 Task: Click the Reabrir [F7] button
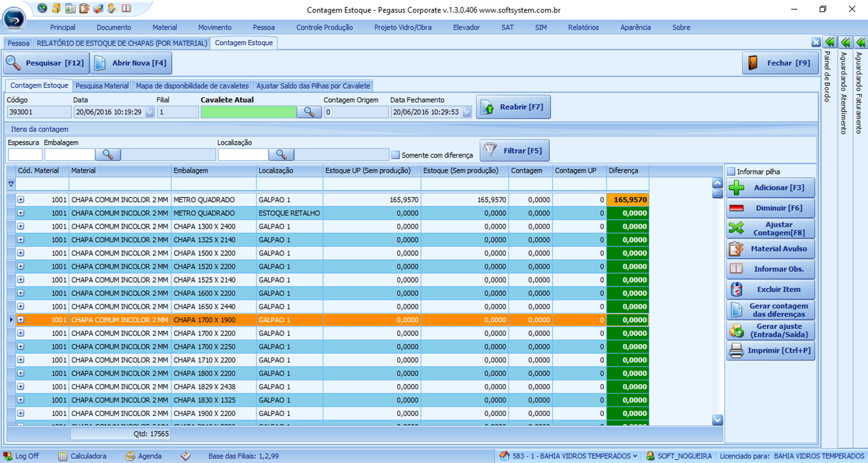tap(513, 107)
